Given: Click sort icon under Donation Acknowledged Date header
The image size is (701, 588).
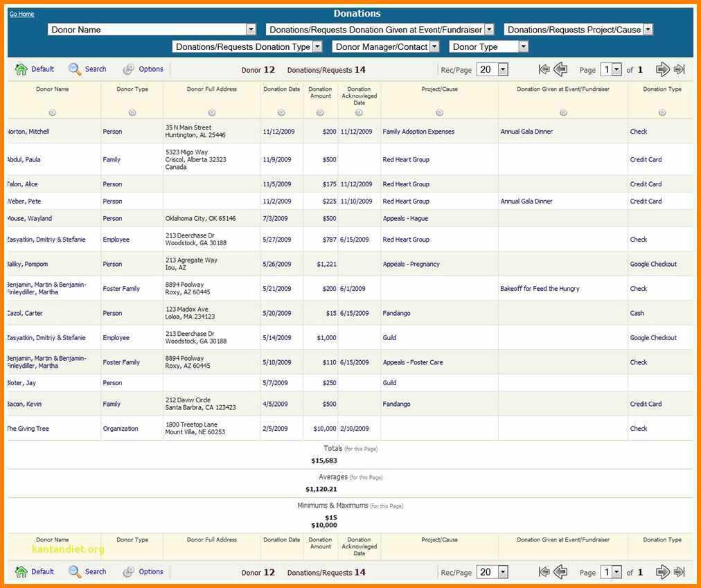Looking at the screenshot, I should coord(359,113).
